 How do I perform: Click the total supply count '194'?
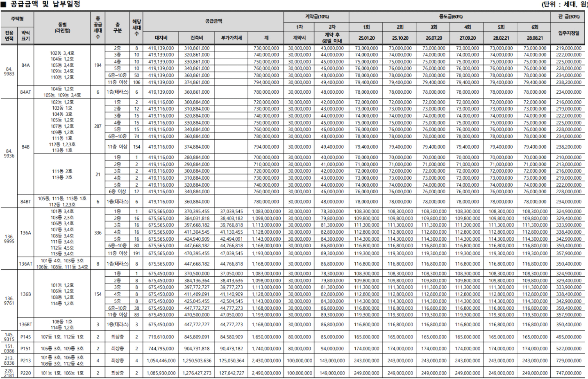point(98,65)
